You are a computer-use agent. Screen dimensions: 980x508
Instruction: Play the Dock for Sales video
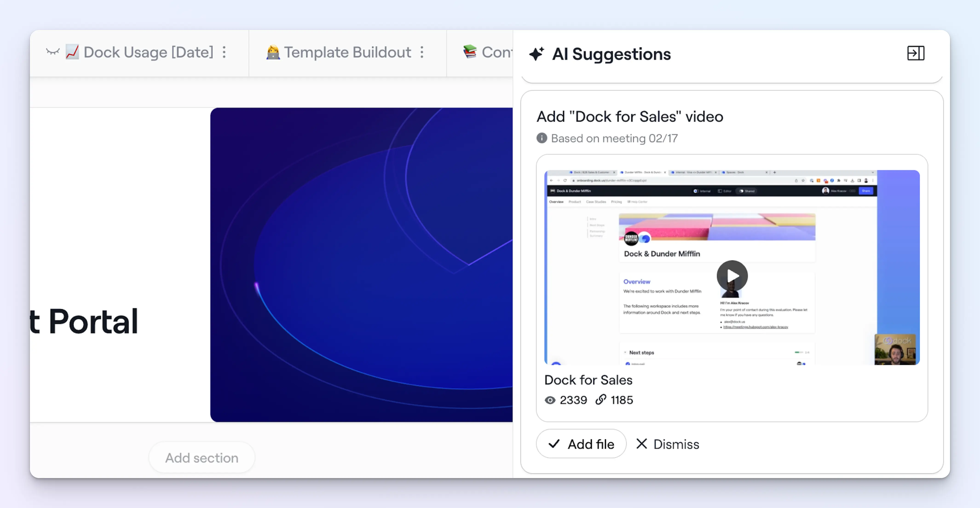732,276
